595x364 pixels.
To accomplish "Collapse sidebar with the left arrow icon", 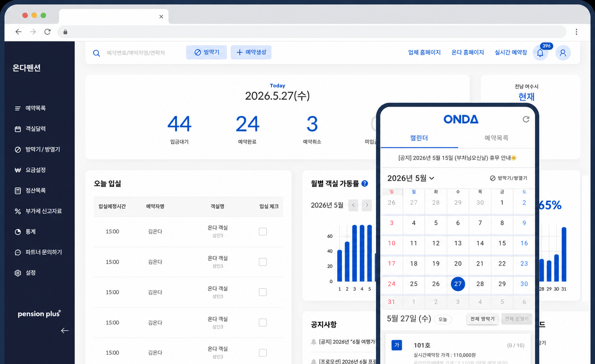I will tap(65, 331).
